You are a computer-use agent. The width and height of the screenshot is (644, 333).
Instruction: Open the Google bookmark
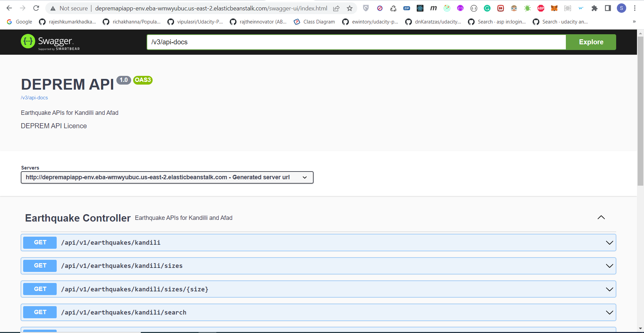[x=19, y=22]
